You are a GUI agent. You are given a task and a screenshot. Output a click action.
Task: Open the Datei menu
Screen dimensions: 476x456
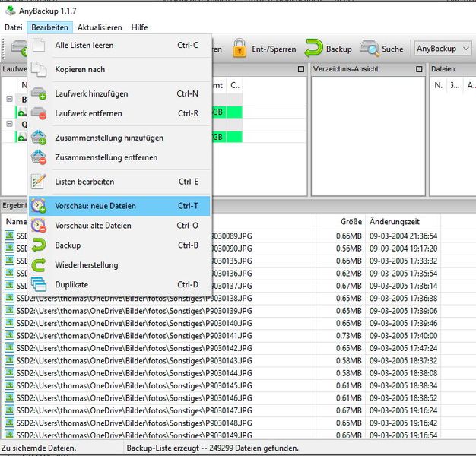point(14,27)
